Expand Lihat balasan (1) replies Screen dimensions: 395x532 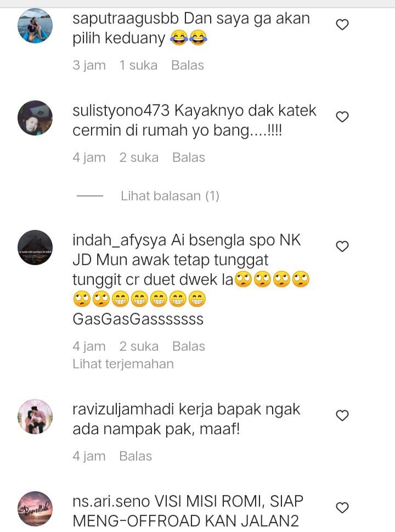(170, 196)
